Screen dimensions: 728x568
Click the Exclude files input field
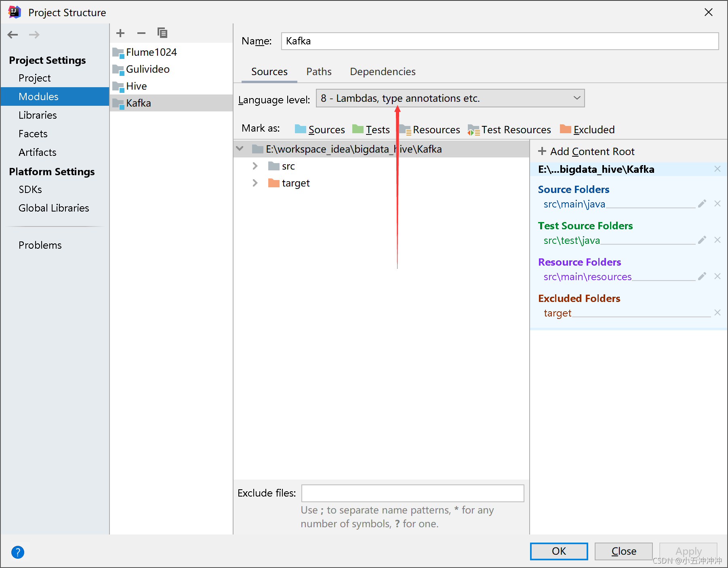click(412, 493)
